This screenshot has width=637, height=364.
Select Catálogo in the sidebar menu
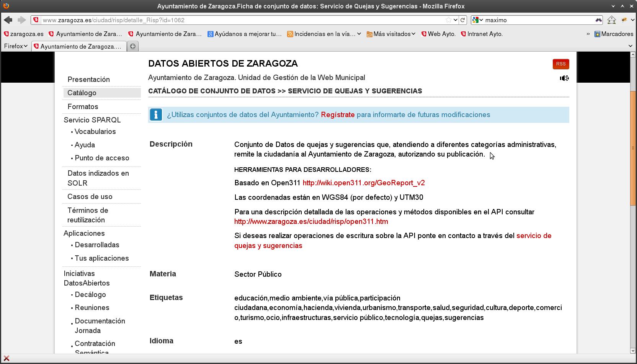(82, 93)
